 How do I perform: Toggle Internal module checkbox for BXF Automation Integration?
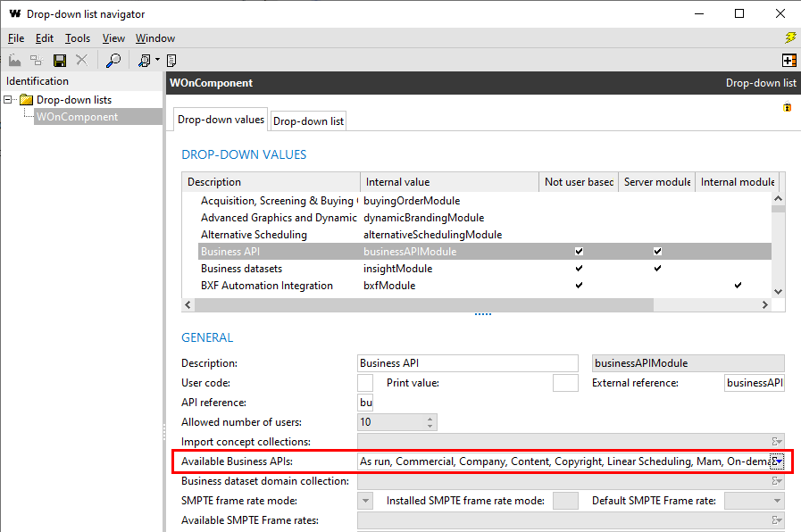737,286
